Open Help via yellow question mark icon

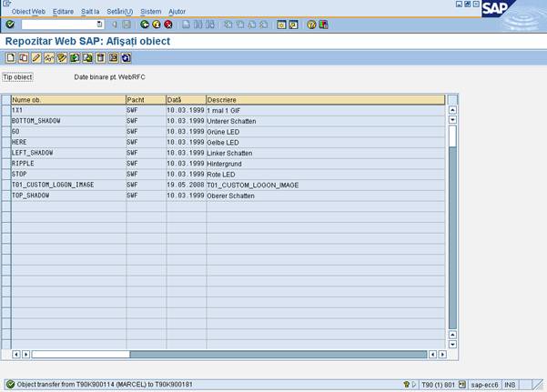tap(311, 25)
